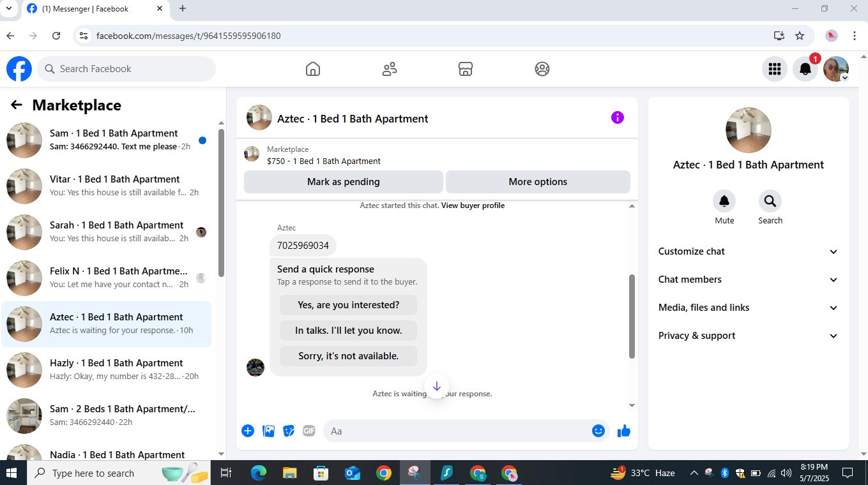
Task: Click listing thumbnail in Marketplace banner
Action: (x=252, y=154)
